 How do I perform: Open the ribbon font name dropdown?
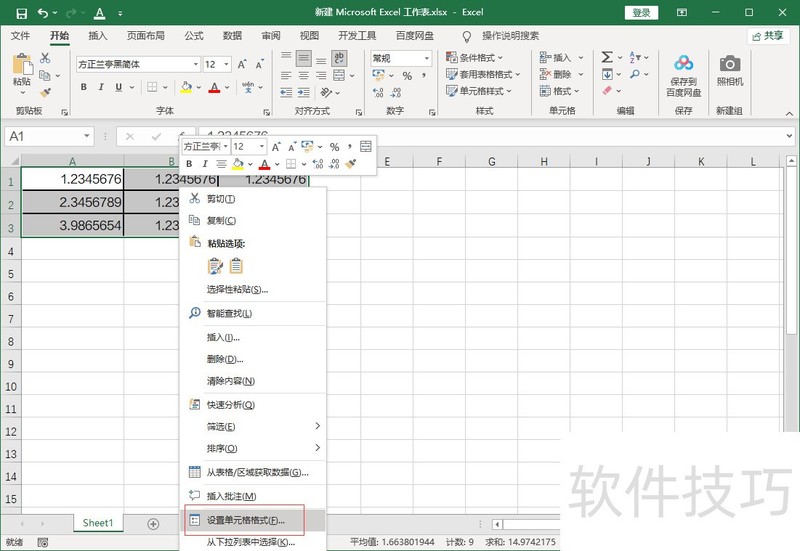pyautogui.click(x=195, y=64)
